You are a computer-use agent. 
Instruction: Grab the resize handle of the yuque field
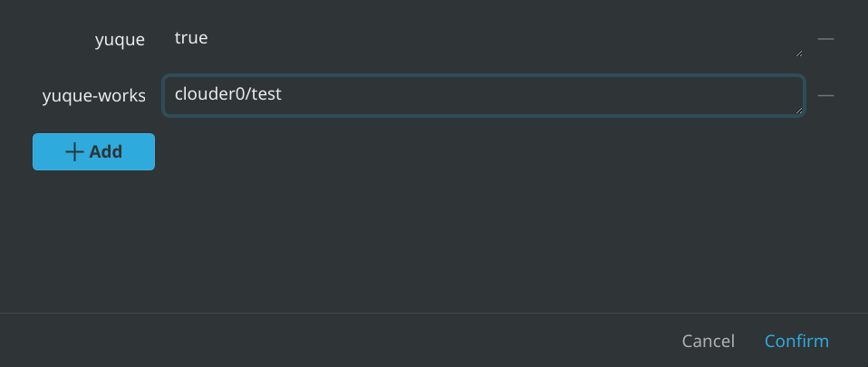click(x=798, y=53)
